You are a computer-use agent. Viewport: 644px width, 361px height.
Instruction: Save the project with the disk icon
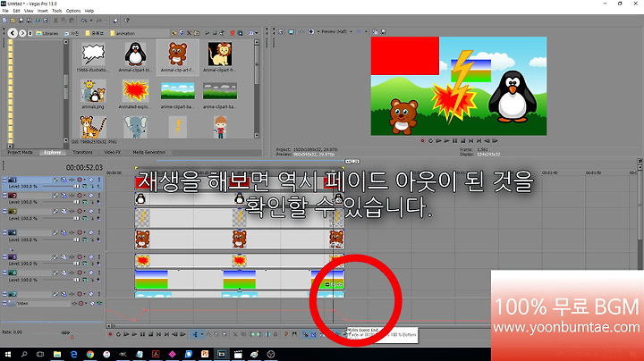point(21,20)
